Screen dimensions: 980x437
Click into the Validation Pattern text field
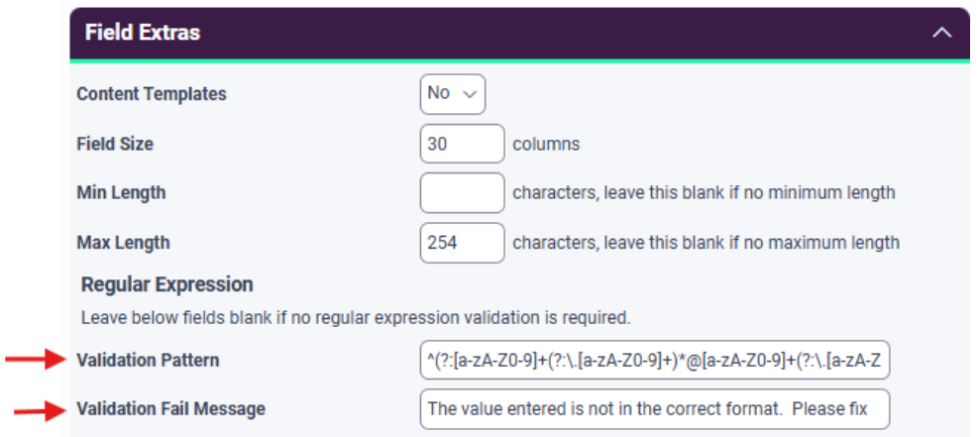coord(654,361)
